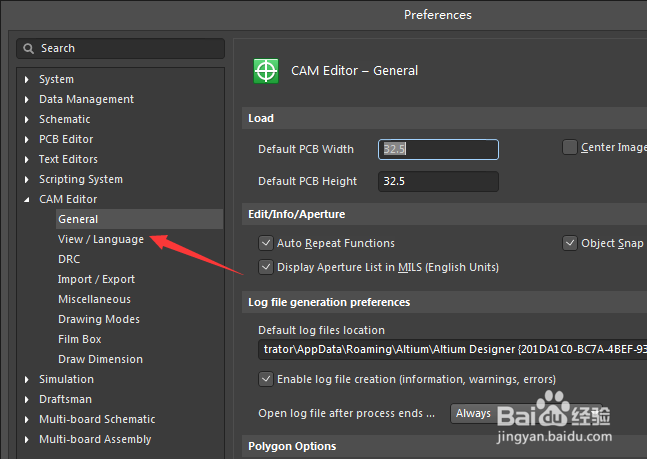Expand the Draftsman node arrow
Screen dimensions: 647x459
(x=27, y=400)
